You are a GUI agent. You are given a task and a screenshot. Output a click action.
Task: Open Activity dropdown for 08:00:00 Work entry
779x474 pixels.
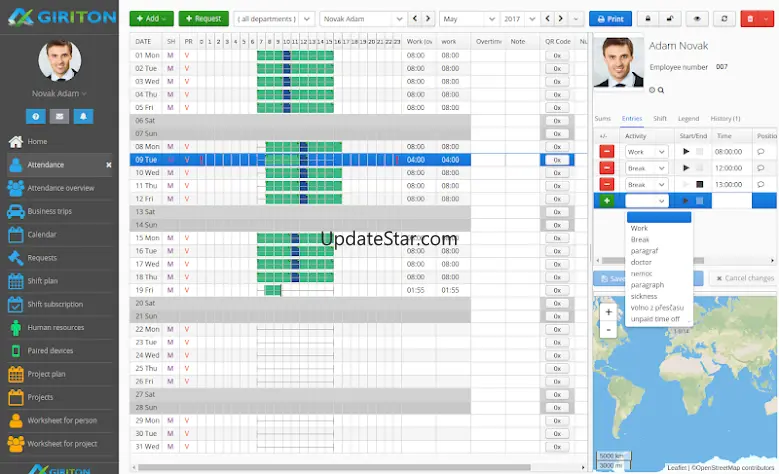tap(646, 152)
